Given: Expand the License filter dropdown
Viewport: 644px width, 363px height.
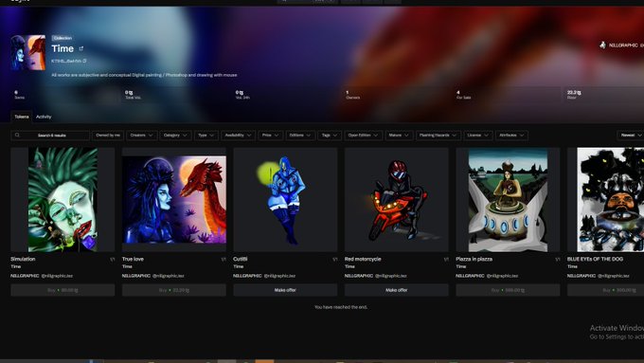Looking at the screenshot, I should 478,136.
